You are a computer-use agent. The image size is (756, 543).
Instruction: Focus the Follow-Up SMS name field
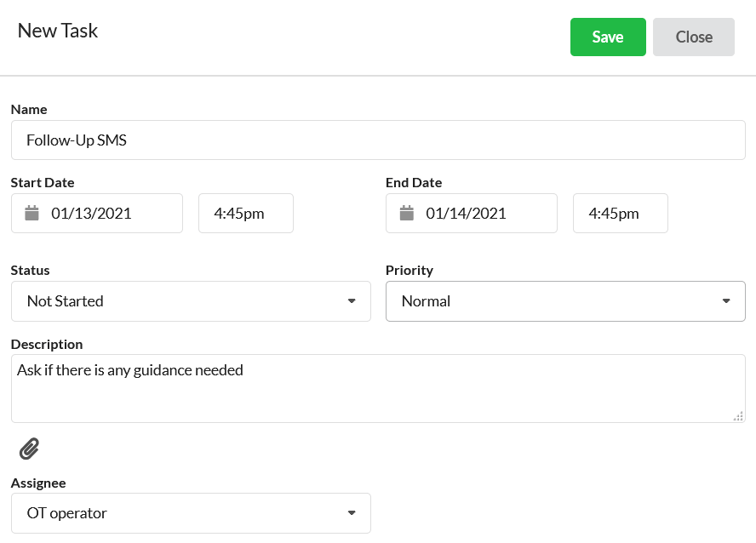click(378, 140)
